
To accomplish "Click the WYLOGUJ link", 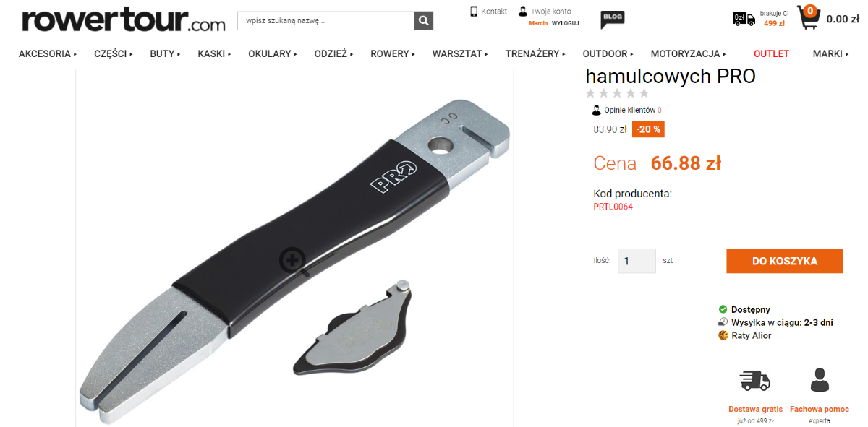I will (x=566, y=23).
